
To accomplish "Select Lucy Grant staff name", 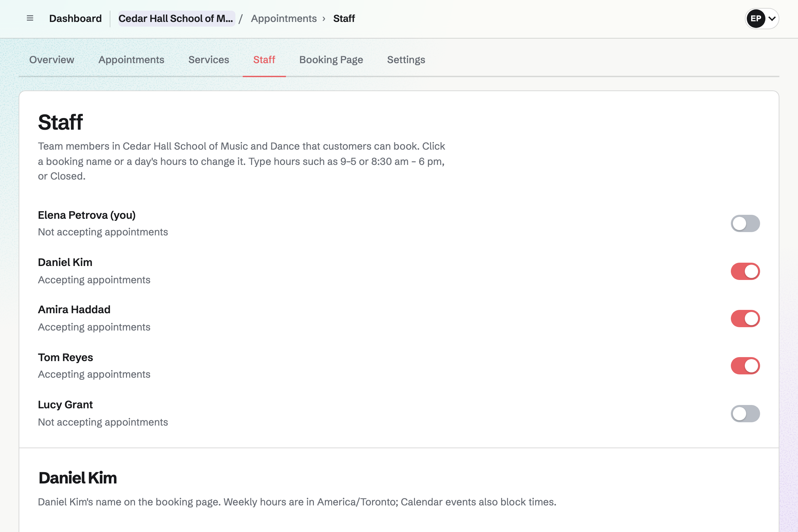I will click(65, 404).
